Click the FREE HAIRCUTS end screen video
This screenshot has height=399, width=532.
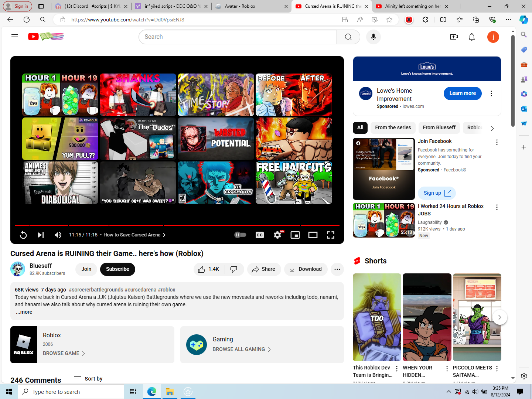click(x=294, y=183)
